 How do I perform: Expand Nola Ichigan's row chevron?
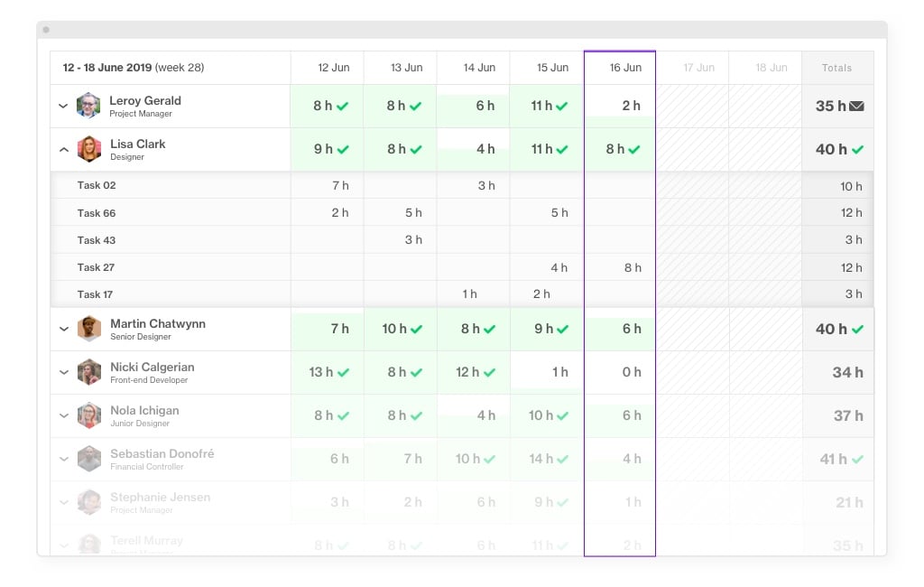(x=64, y=416)
